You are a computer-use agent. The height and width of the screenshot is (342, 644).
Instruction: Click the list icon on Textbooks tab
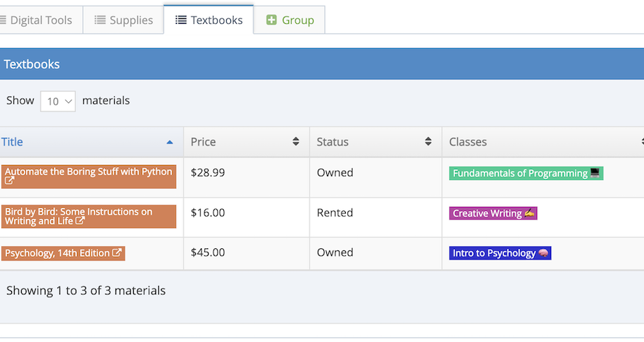181,20
